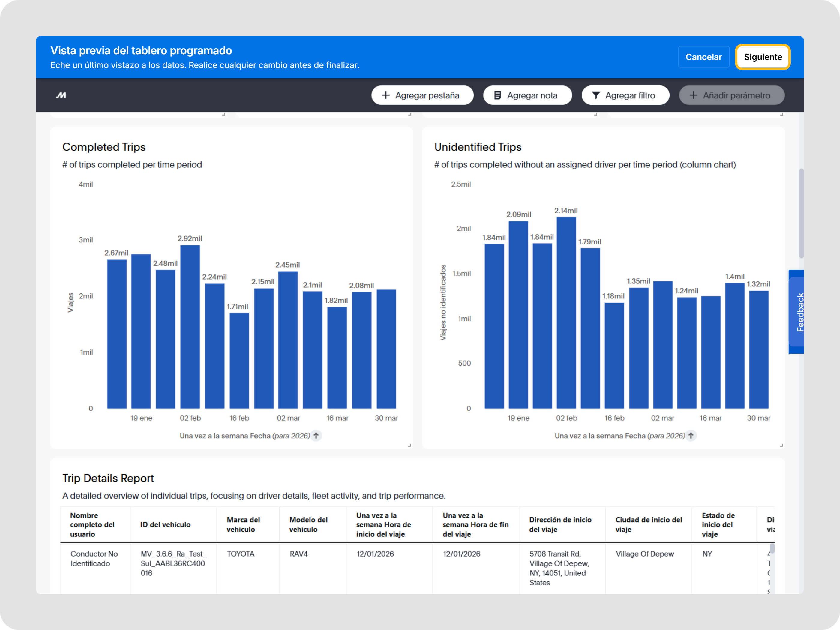Click the Motive logo icon

[x=61, y=95]
